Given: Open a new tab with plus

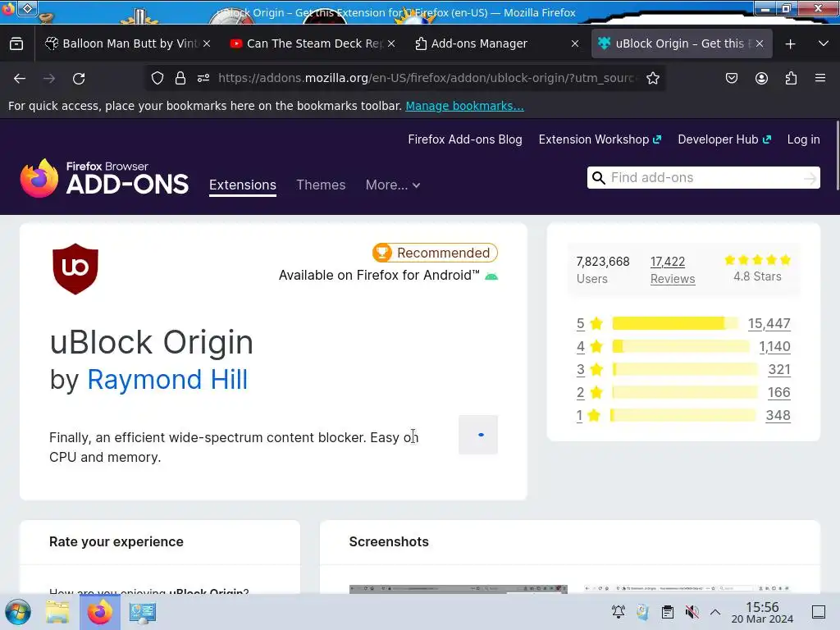Looking at the screenshot, I should (790, 44).
